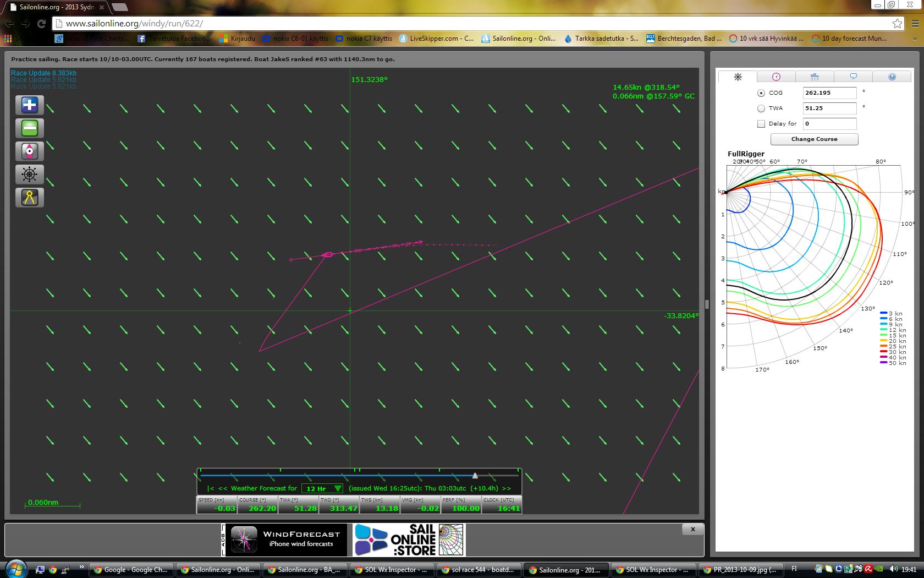The height and width of the screenshot is (578, 924).
Task: Select the TWA radio button
Action: (x=761, y=108)
